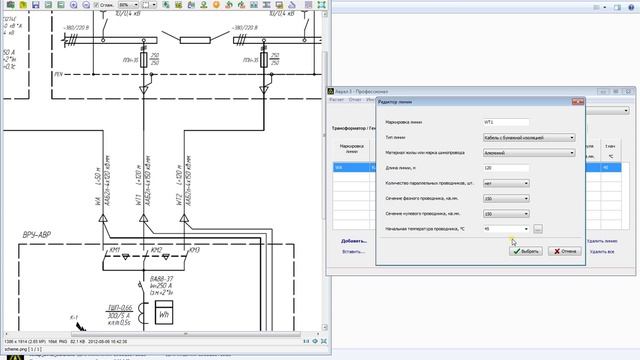This screenshot has width=640, height=360.
Task: Click the vertical scrollbar down arrow in viewer
Action: [325, 327]
